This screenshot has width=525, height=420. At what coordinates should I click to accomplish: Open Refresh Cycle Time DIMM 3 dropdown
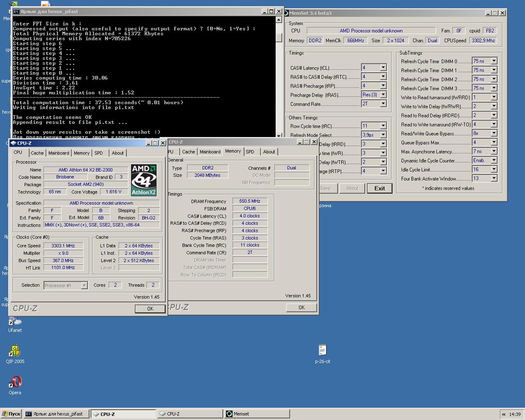[x=494, y=88]
